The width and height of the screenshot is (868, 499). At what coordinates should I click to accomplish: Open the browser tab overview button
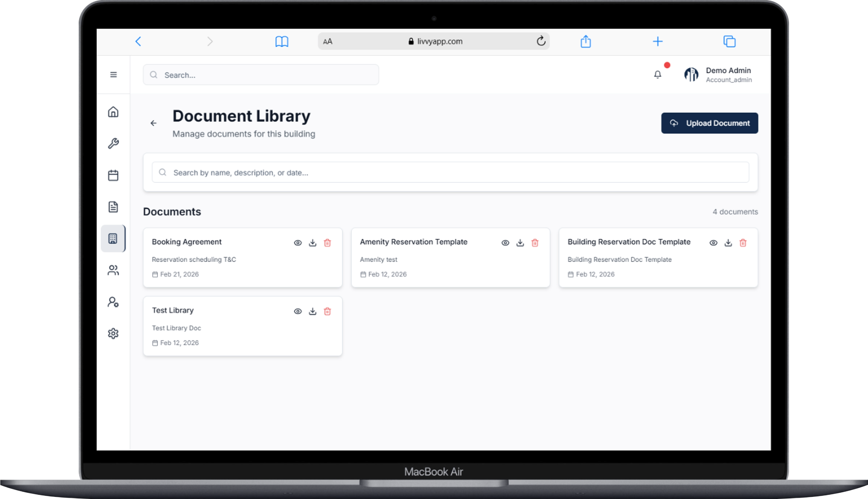tap(730, 41)
